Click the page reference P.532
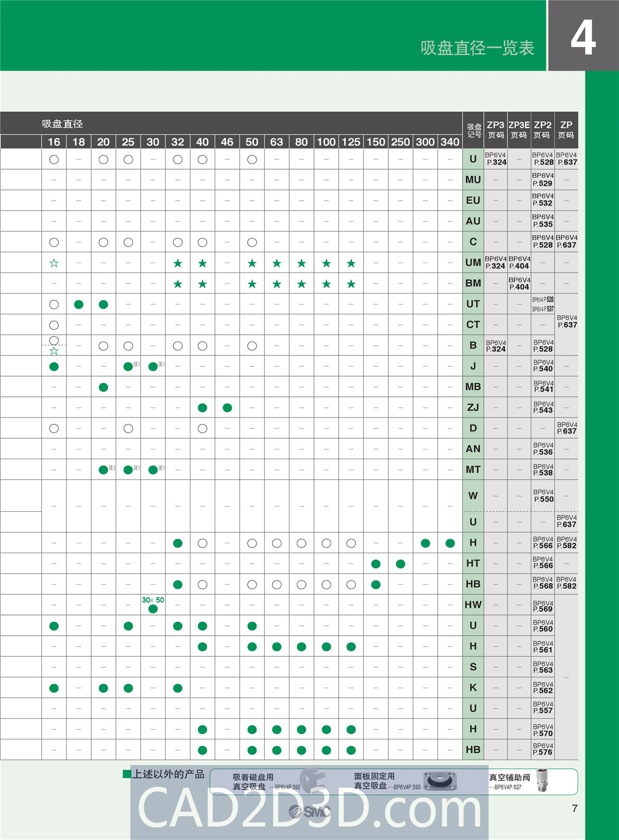The width and height of the screenshot is (619, 840). click(x=543, y=203)
